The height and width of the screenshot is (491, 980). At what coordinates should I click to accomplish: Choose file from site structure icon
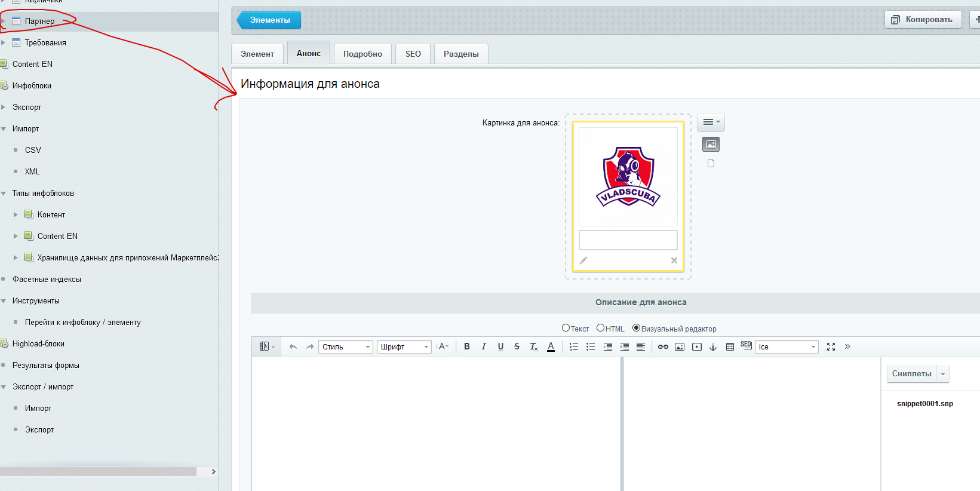[x=711, y=163]
